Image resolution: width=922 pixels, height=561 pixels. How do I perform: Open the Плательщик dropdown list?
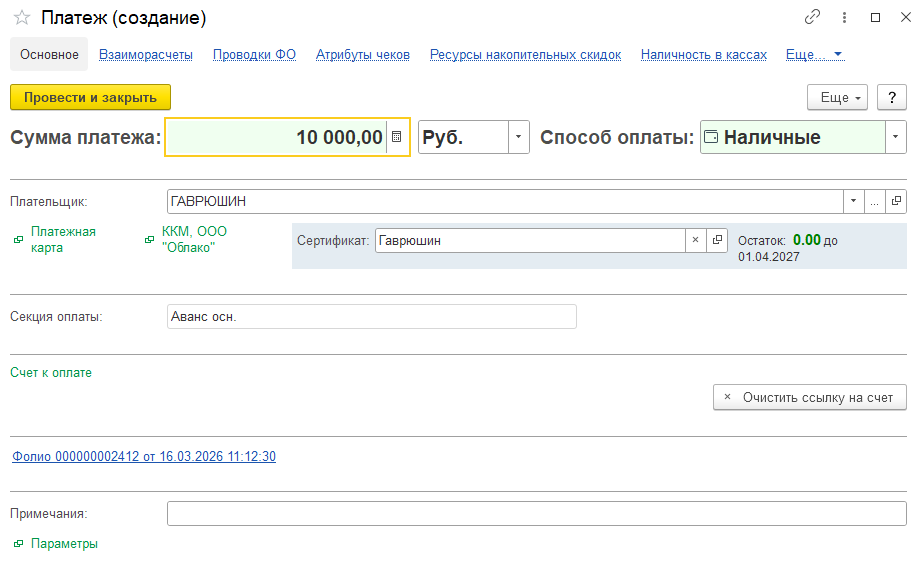(853, 201)
